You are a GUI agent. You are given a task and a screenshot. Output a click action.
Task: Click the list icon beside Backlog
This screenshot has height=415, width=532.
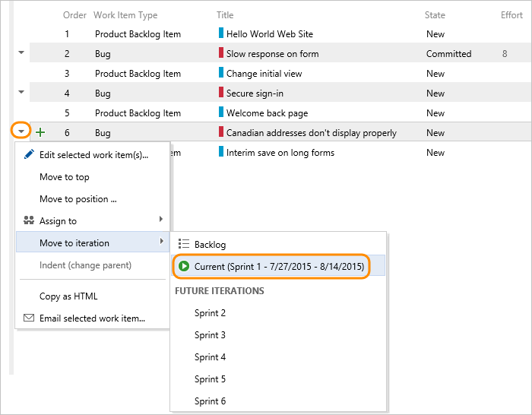pyautogui.click(x=184, y=244)
